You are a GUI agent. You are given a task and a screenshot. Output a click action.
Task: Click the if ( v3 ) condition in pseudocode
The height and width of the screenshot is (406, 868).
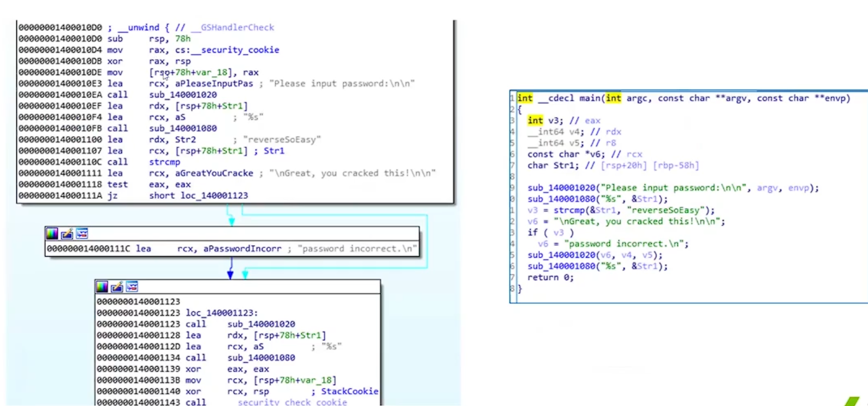[x=550, y=233]
